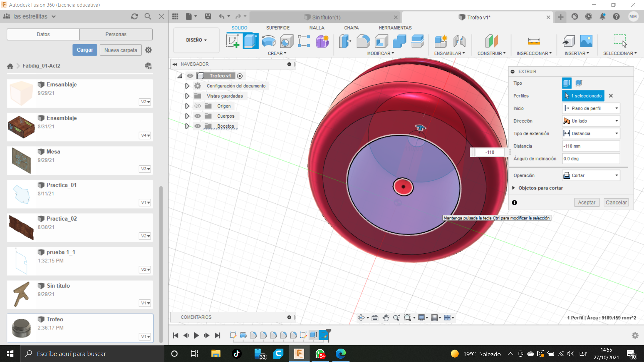Toggle visibility of Bocetos folder
Image resolution: width=644 pixels, height=362 pixels.
(198, 126)
